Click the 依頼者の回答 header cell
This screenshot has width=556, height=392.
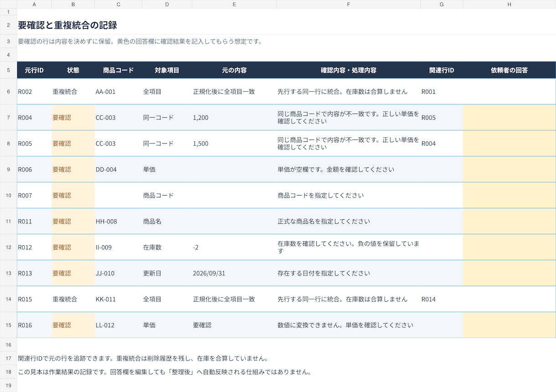(x=510, y=70)
